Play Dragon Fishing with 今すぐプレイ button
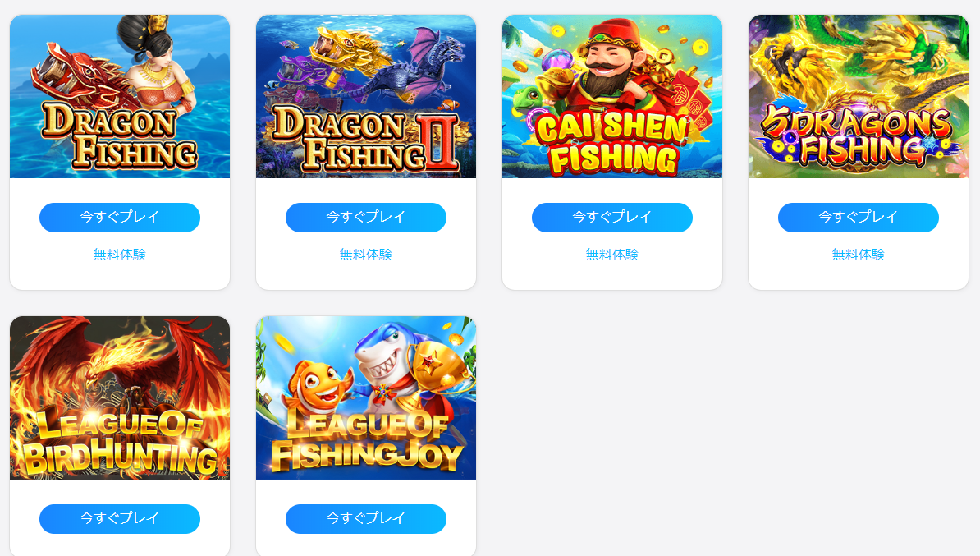The image size is (980, 556). pos(119,218)
